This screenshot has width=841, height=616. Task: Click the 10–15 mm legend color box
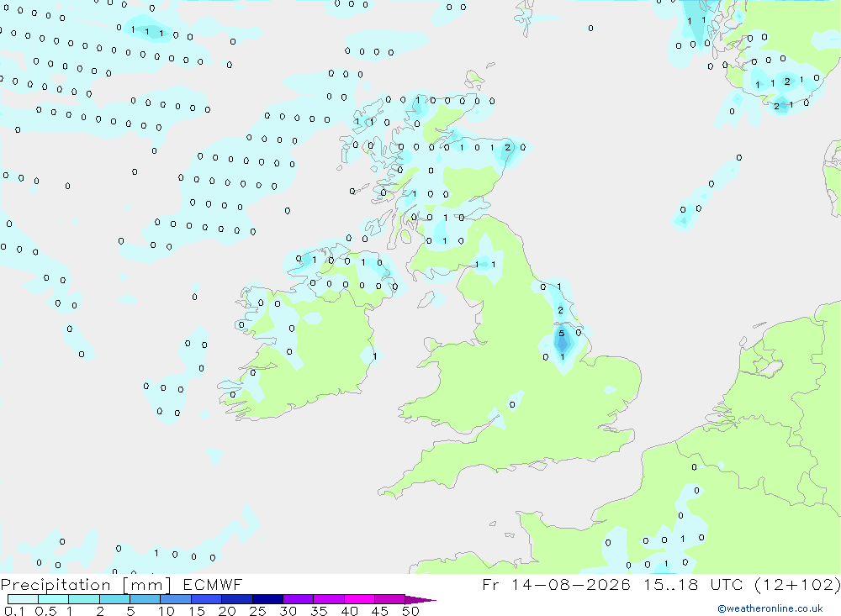(176, 599)
